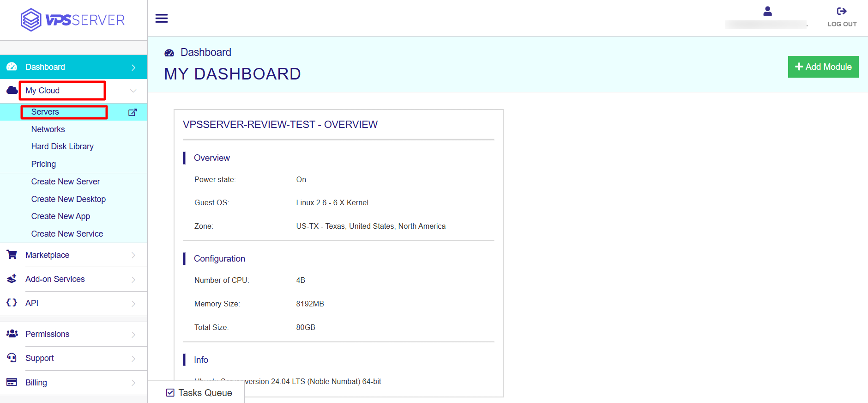Select Dashboard in the sidebar

74,67
